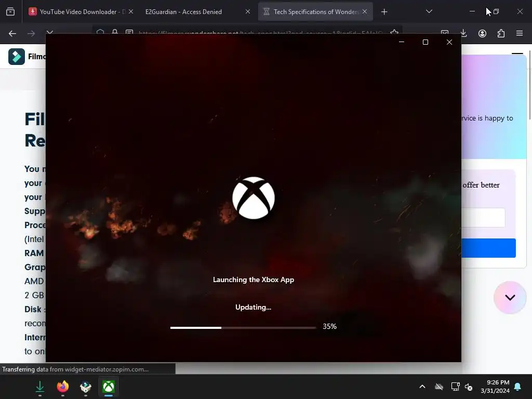The width and height of the screenshot is (532, 399).
Task: Open the clock showing 9:26 PM
Action: click(495, 387)
